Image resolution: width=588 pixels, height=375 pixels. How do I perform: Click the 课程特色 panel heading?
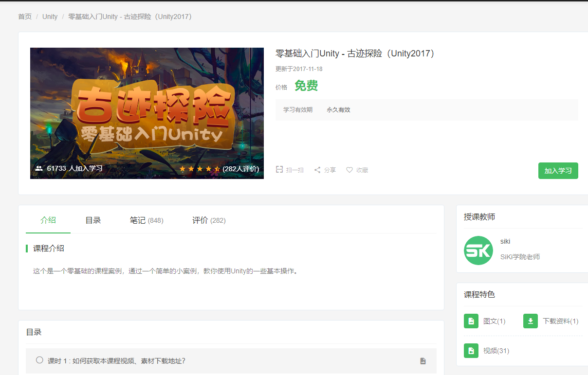[479, 295]
